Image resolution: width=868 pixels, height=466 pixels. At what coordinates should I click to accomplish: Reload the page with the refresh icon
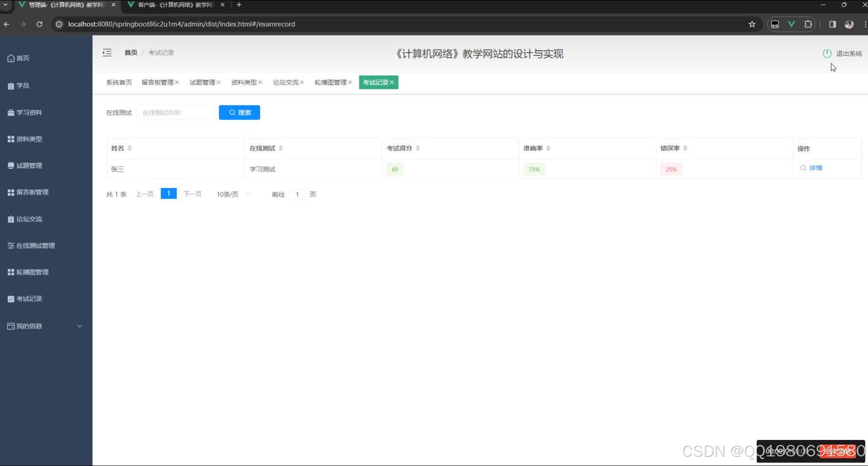point(39,24)
